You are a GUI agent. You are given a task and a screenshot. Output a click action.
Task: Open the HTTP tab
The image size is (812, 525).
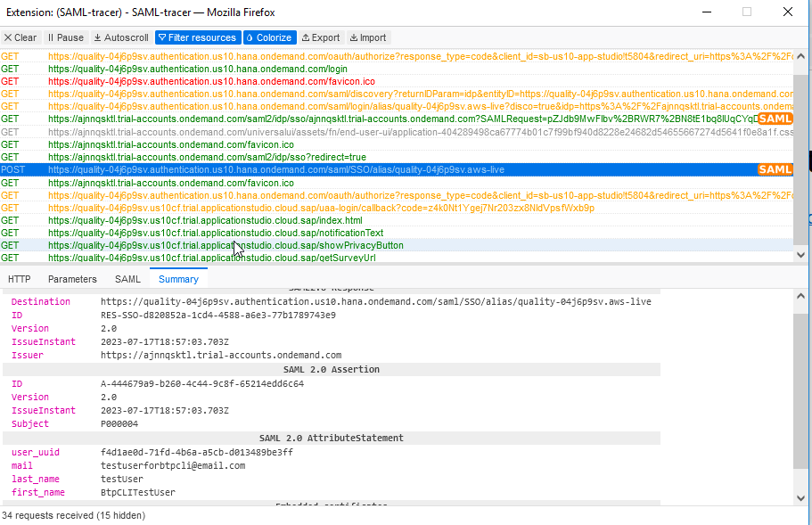coord(19,279)
